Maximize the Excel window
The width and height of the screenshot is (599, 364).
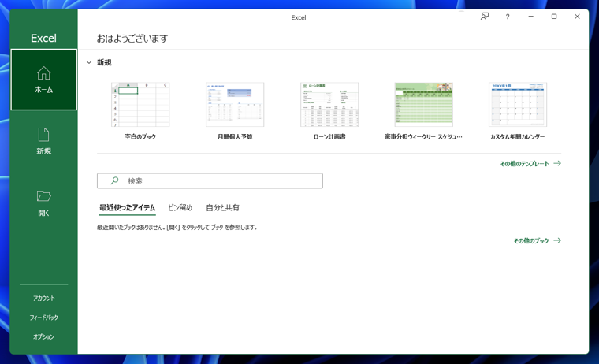pos(554,17)
